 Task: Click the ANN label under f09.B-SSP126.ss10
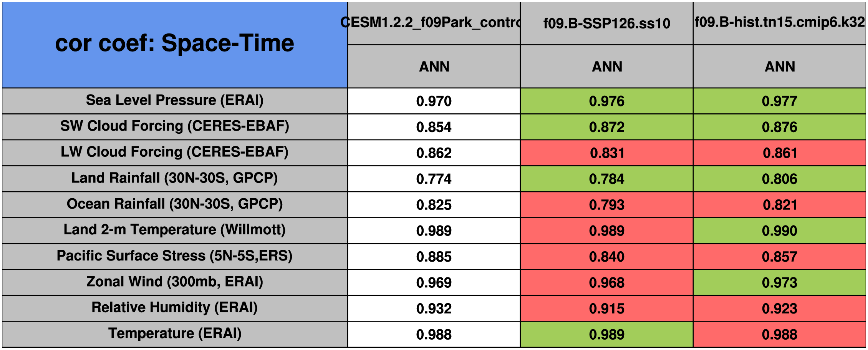coord(606,67)
